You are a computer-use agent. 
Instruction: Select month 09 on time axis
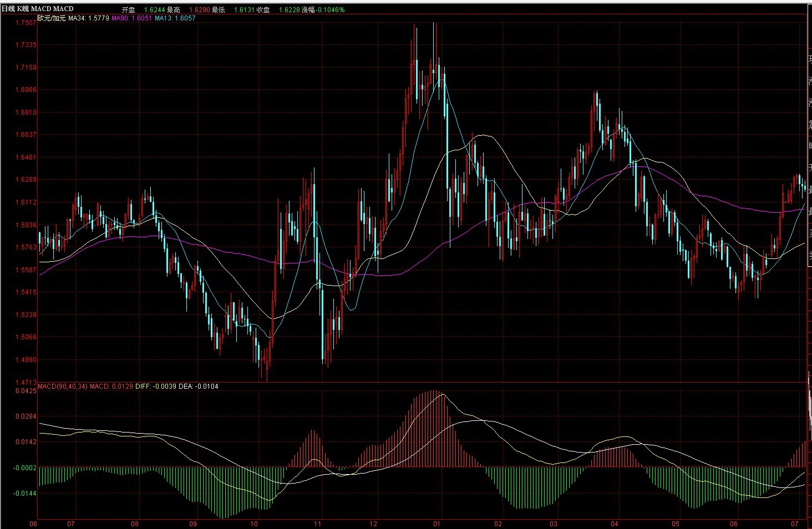[193, 524]
